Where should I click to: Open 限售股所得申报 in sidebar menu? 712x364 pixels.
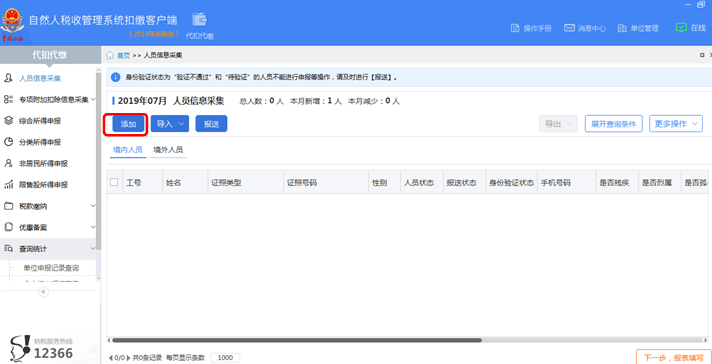[x=44, y=185]
